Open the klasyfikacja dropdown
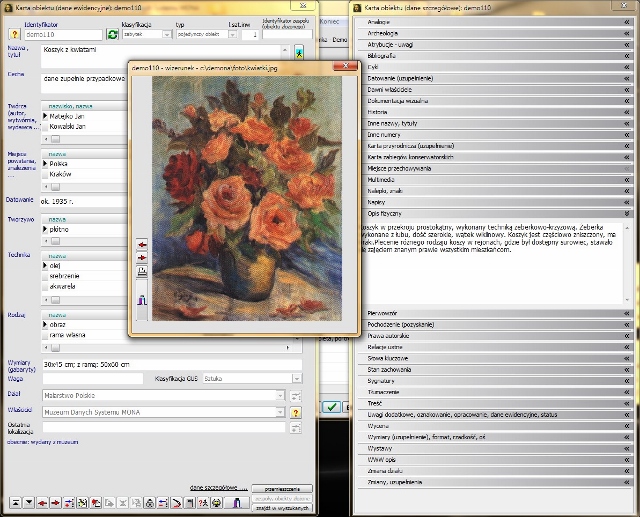Screen dimensions: 640x517 [167, 35]
